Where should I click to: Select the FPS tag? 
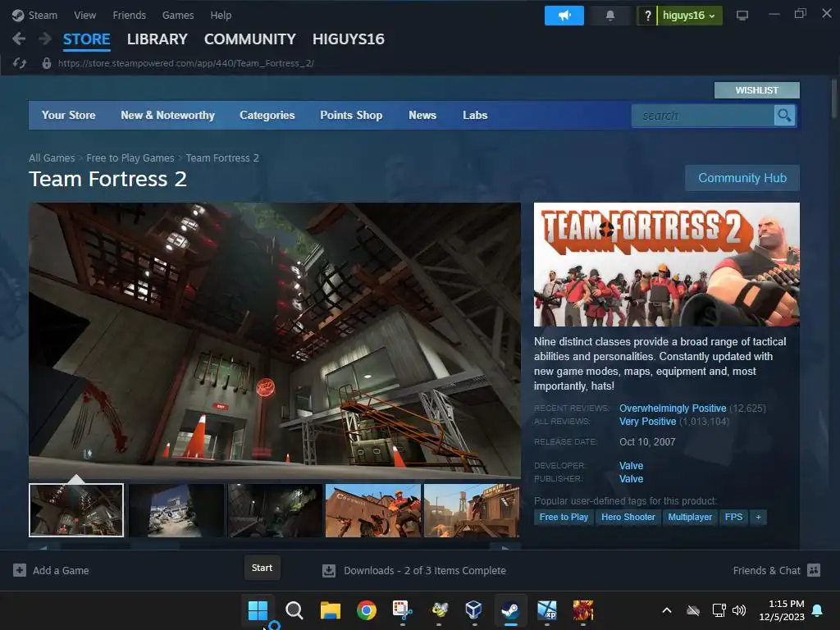click(x=733, y=517)
